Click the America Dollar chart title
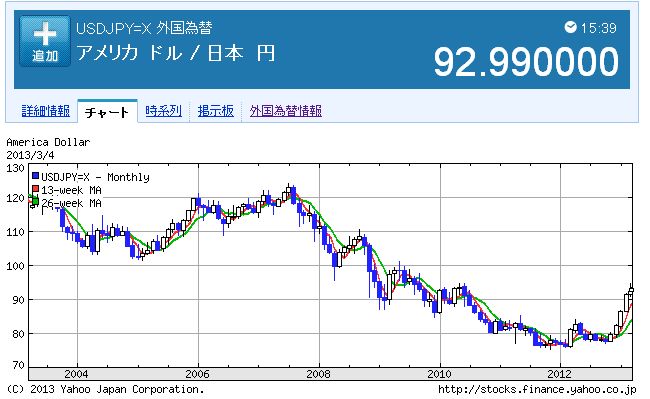 point(48,142)
